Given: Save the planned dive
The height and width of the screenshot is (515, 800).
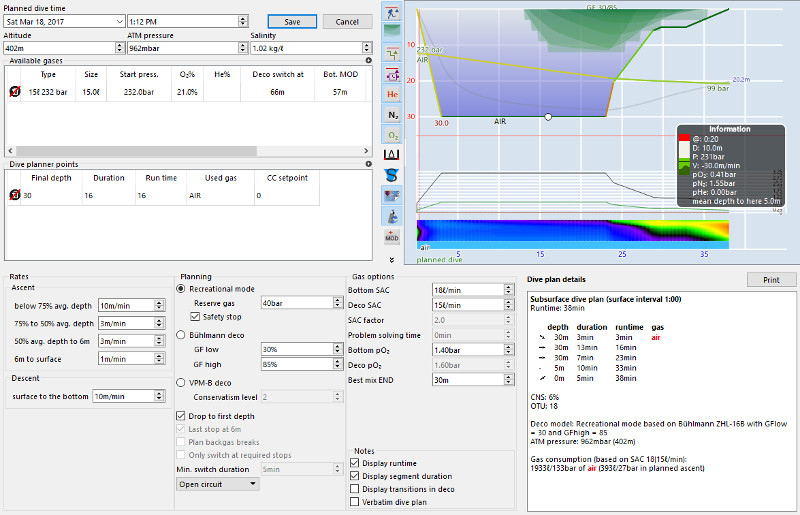Looking at the screenshot, I should [292, 21].
